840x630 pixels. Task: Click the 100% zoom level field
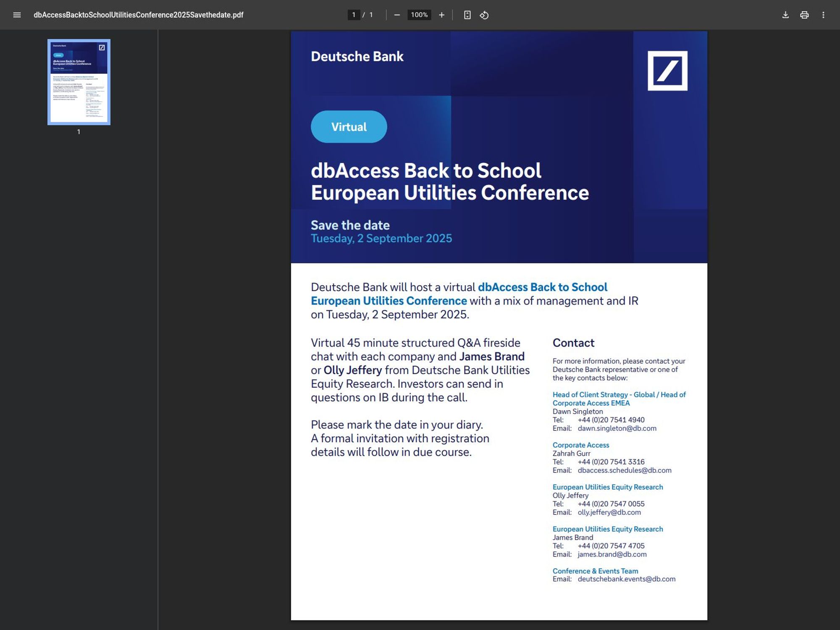(x=419, y=15)
